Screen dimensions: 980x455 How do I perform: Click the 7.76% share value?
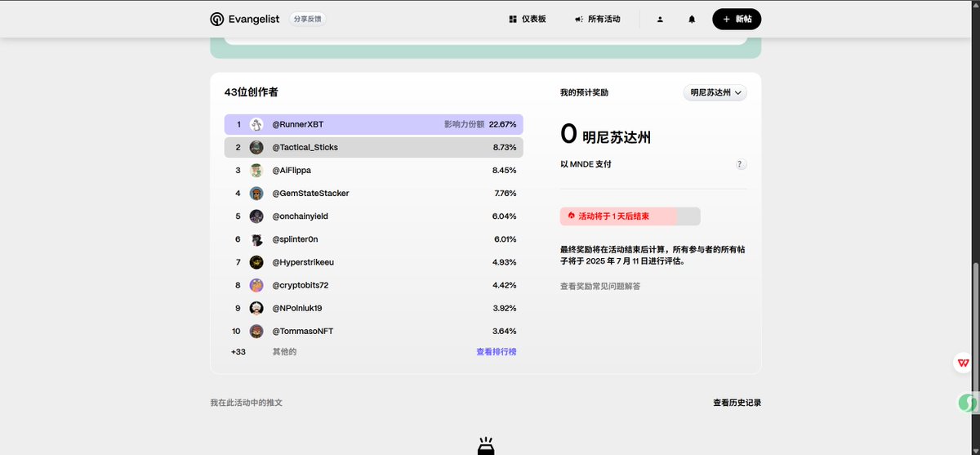(x=506, y=193)
